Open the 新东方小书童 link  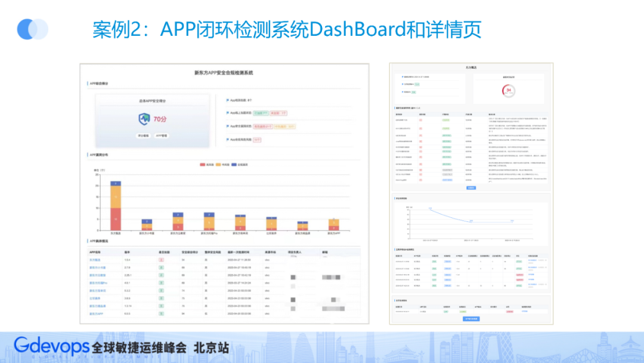98,267
